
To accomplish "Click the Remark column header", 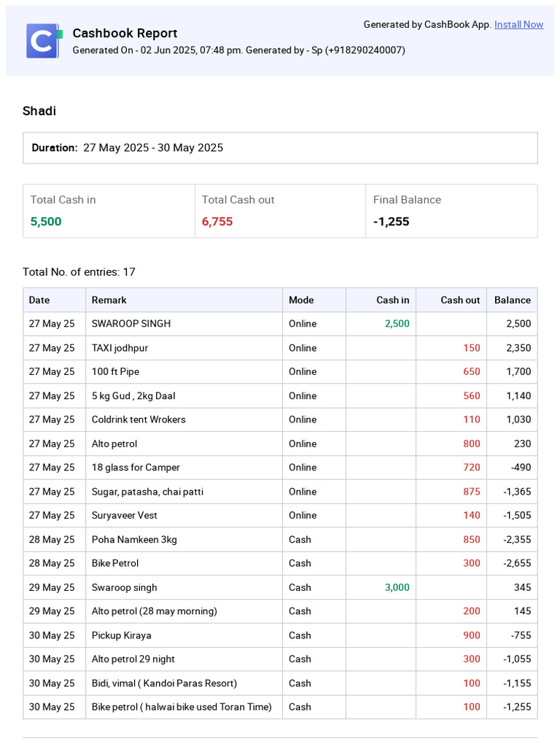I will pyautogui.click(x=109, y=300).
